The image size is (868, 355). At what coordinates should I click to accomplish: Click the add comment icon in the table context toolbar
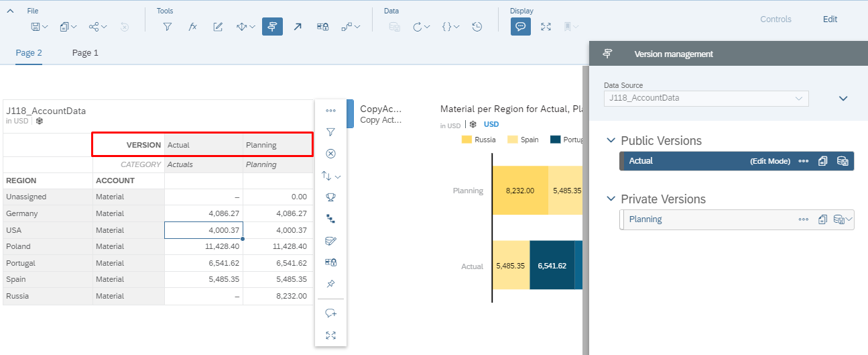(x=330, y=313)
